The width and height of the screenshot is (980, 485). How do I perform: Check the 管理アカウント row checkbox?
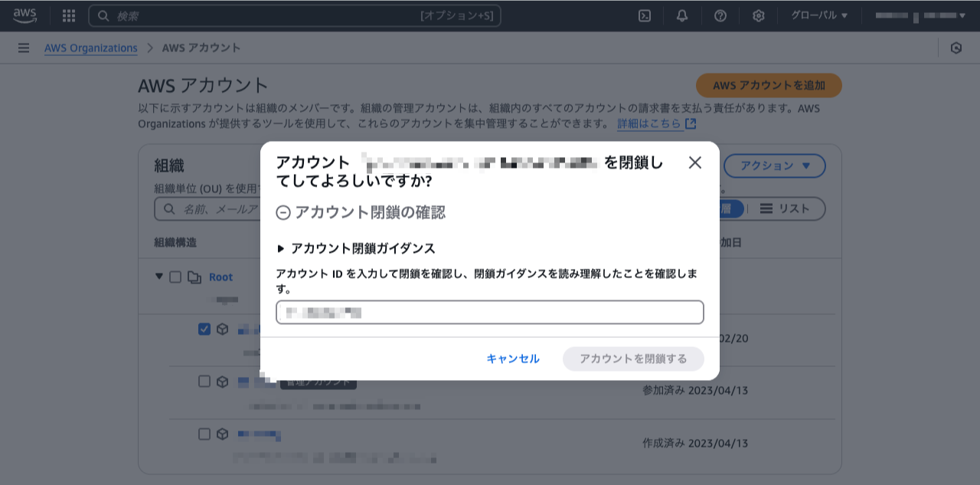204,381
